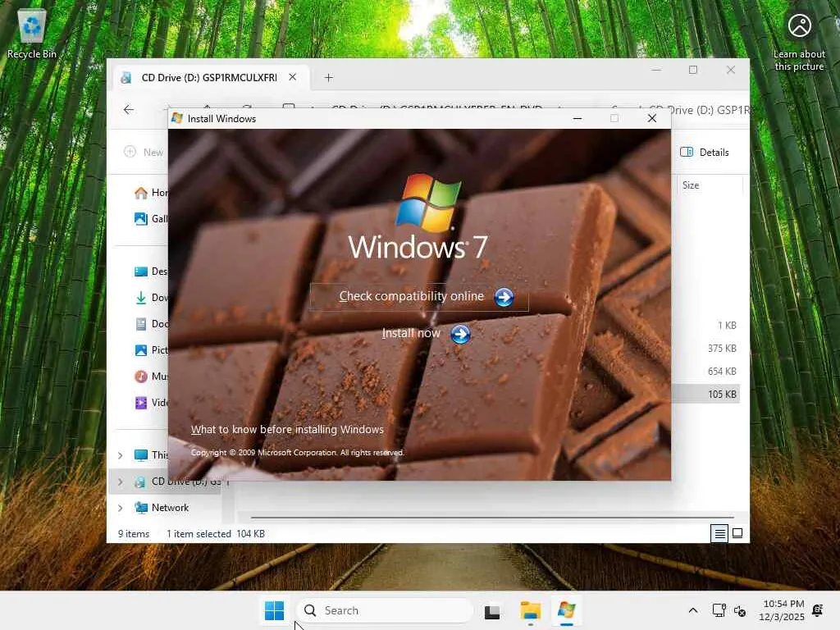Minimize the File Explorer window

tap(656, 70)
